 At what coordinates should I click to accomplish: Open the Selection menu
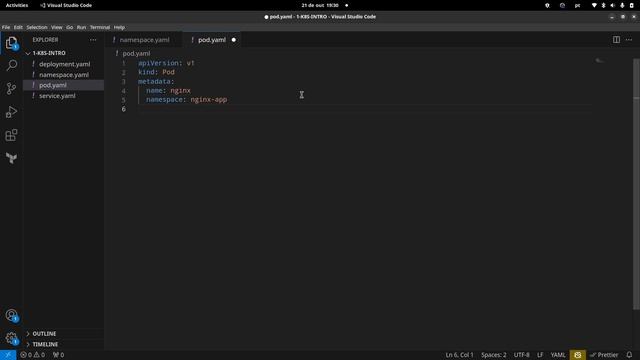pos(37,27)
